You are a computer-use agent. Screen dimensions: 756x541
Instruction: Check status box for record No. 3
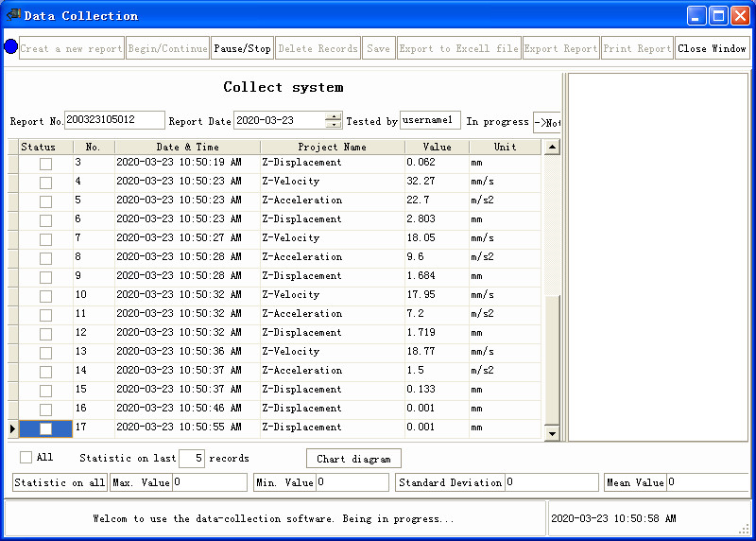click(x=45, y=164)
